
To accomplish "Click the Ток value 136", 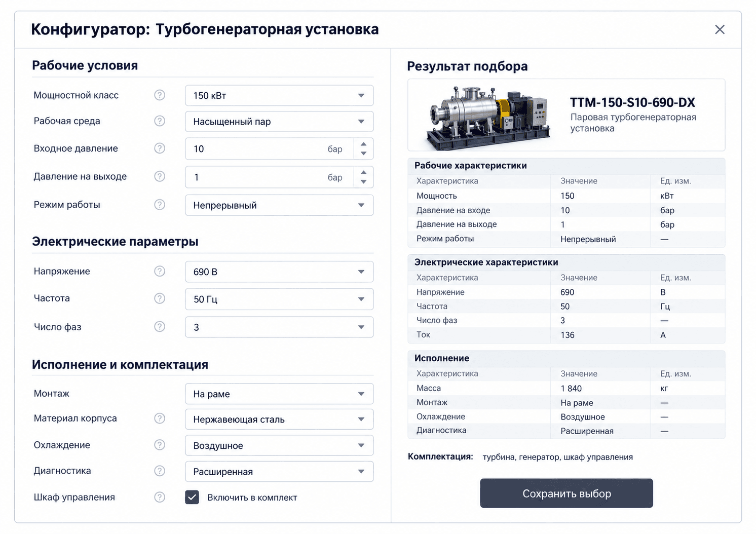I will tap(568, 335).
